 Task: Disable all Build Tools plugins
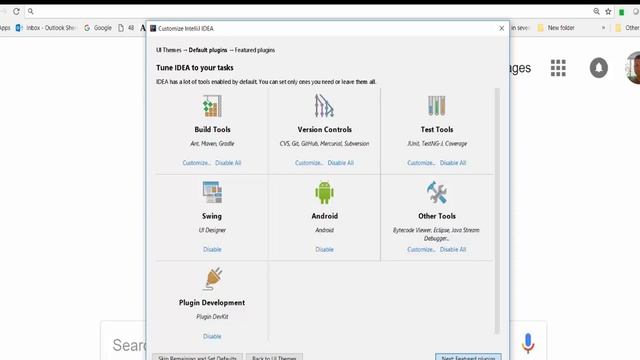(x=228, y=162)
